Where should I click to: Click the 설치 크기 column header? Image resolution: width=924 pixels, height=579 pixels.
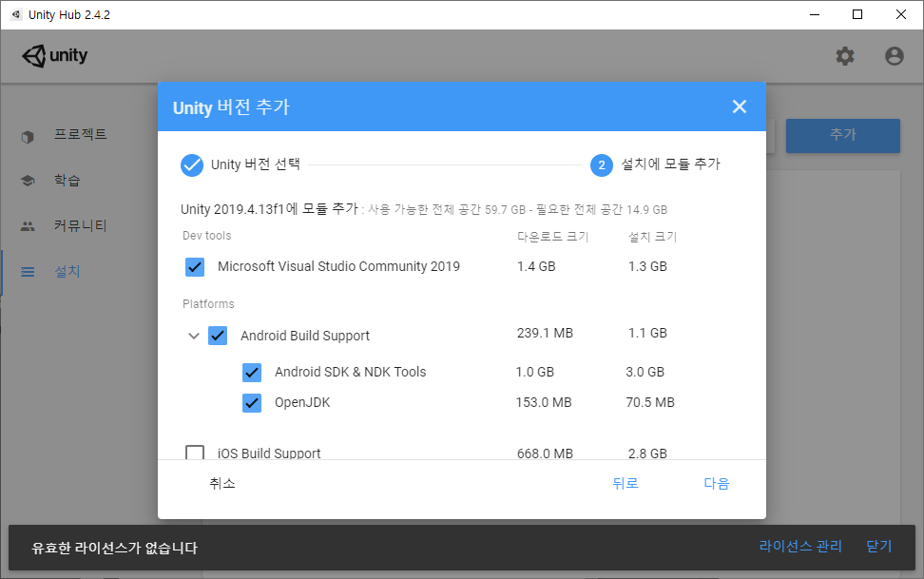pos(652,237)
